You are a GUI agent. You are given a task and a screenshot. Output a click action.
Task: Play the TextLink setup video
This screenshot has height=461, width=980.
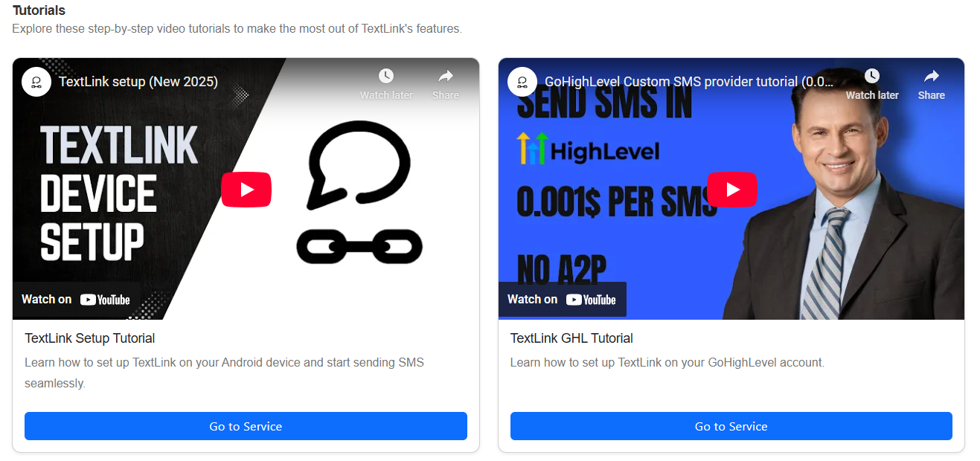tap(246, 190)
